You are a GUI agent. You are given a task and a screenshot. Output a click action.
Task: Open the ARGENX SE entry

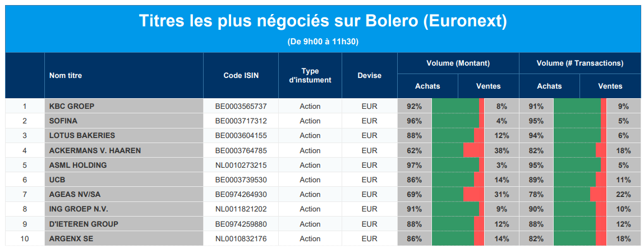71,238
